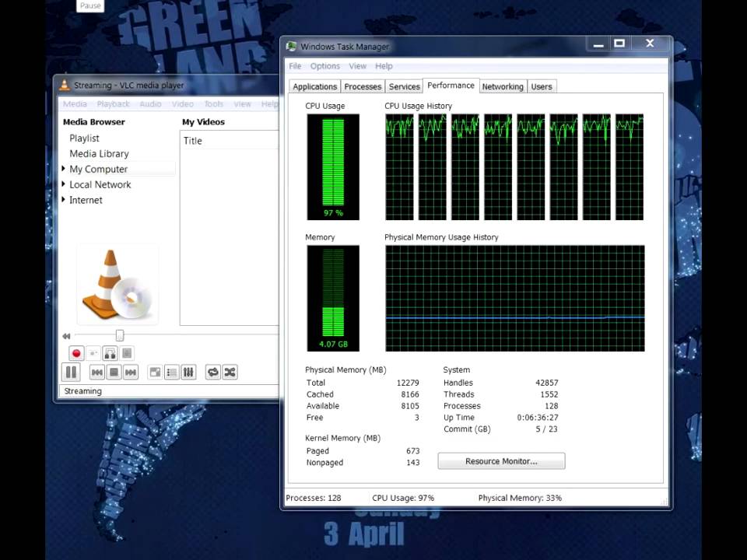Viewport: 747px width, 560px height.
Task: Select Media Library in the Media Browser
Action: coord(99,153)
